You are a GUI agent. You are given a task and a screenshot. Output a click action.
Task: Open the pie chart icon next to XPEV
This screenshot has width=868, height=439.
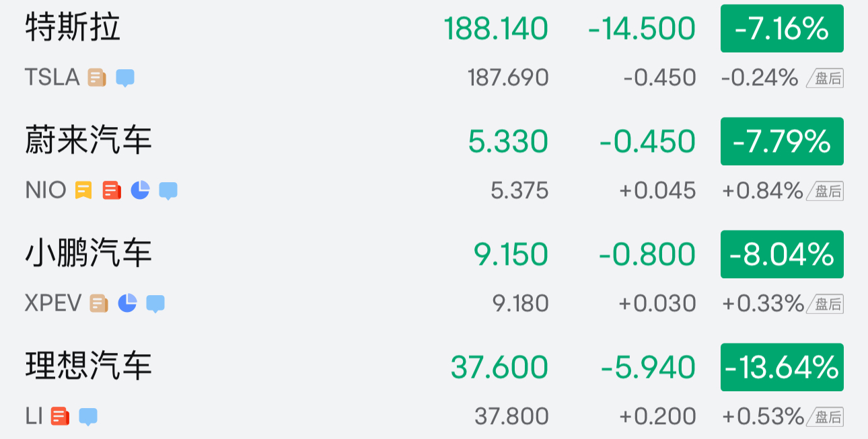click(127, 304)
